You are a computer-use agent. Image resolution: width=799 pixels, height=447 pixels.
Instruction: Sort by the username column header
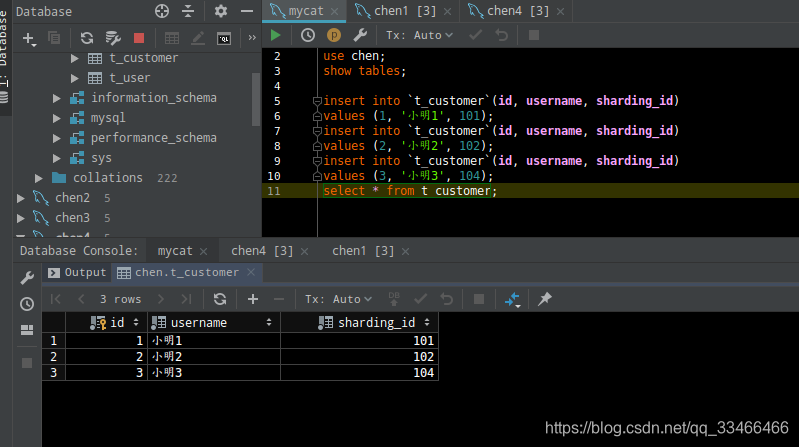(x=214, y=323)
